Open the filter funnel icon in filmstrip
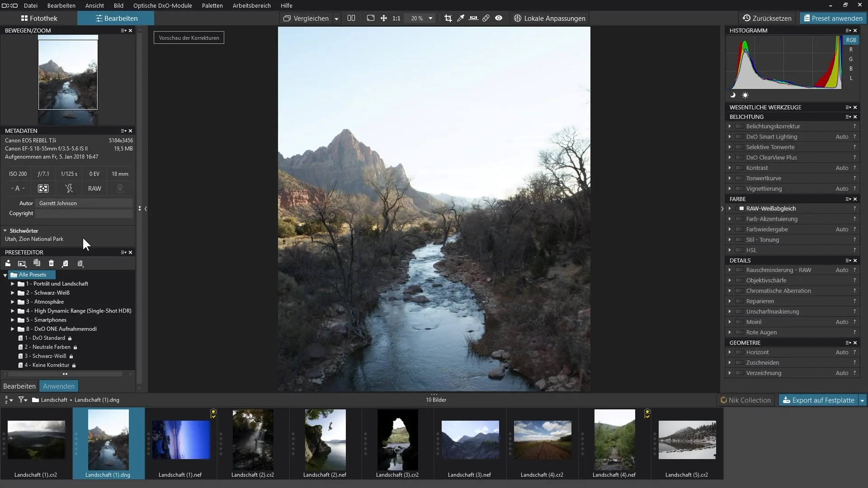Image resolution: width=868 pixels, height=488 pixels. tap(23, 400)
